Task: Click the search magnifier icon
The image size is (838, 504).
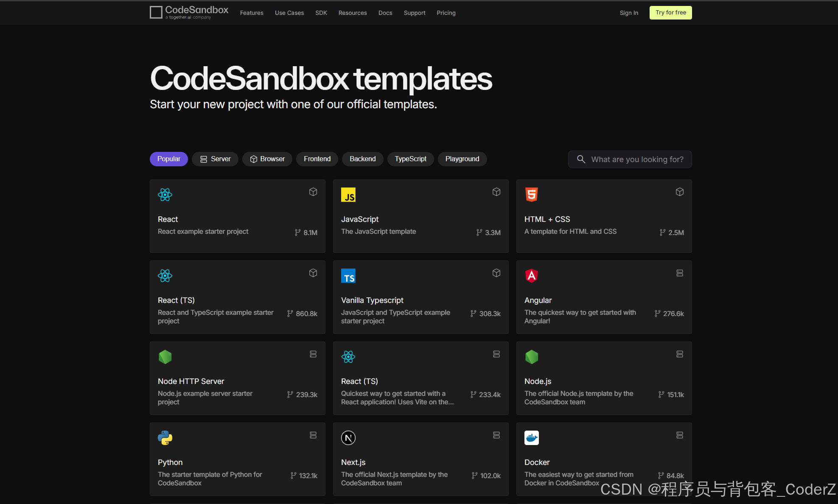Action: coord(581,159)
